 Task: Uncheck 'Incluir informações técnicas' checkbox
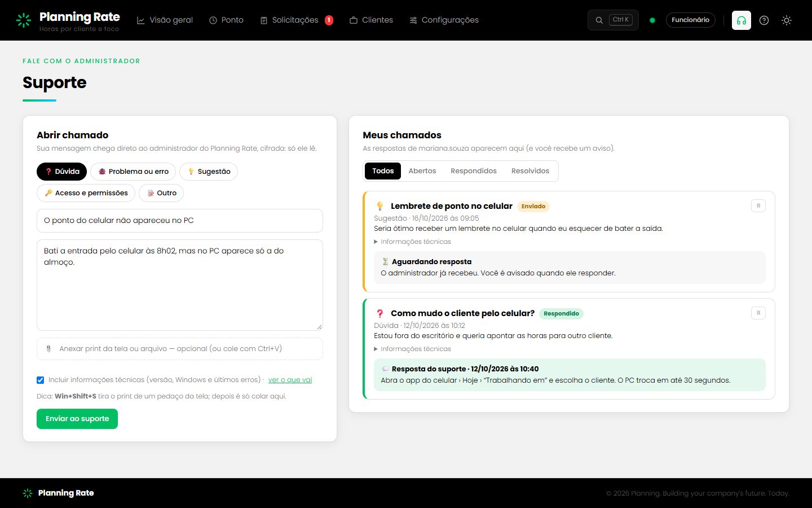[40, 380]
